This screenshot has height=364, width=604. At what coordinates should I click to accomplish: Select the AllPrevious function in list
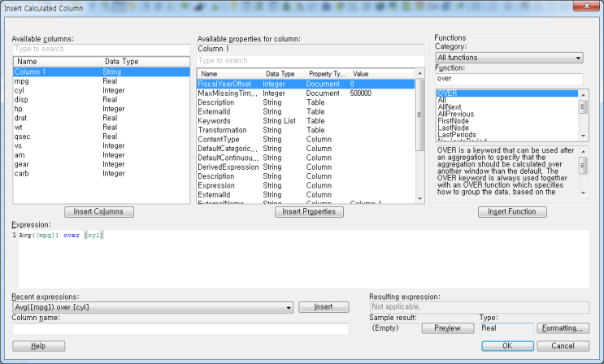[454, 115]
